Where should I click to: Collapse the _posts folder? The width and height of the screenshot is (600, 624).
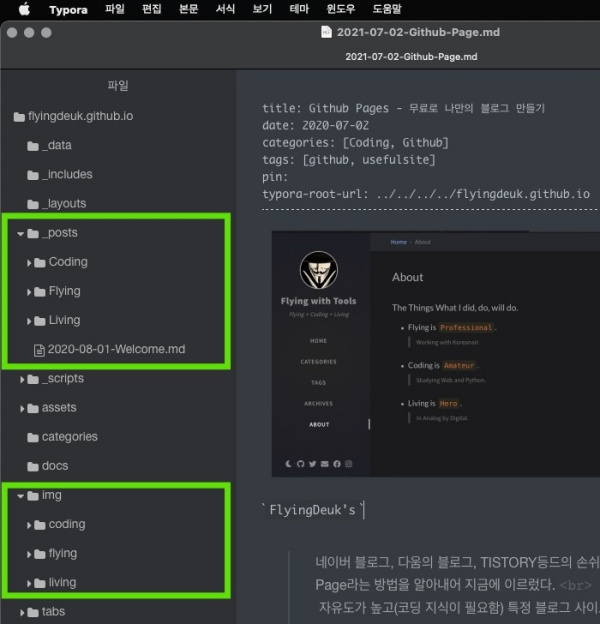click(x=21, y=234)
